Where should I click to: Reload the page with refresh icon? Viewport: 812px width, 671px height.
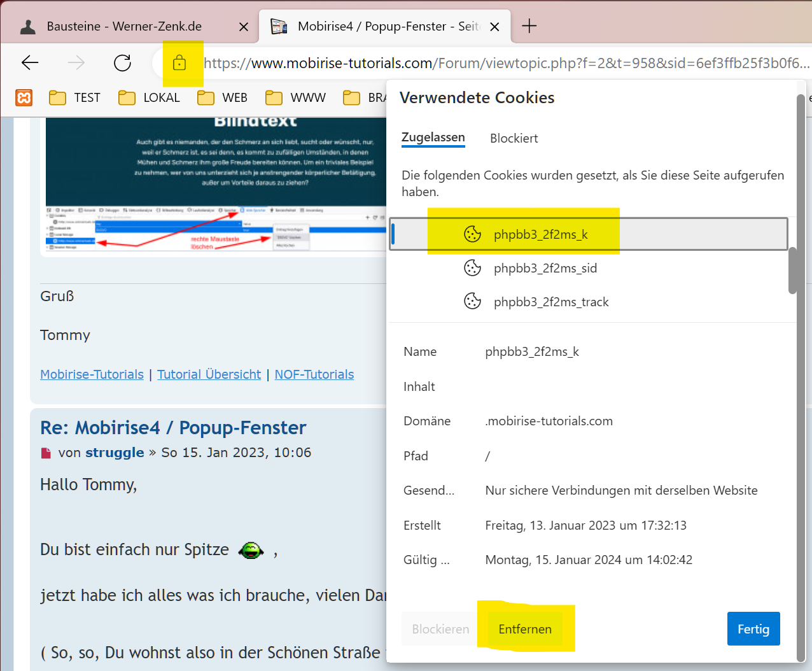click(122, 62)
